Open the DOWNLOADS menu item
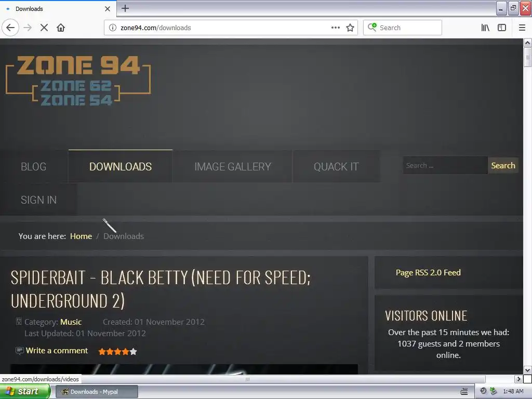532x399 pixels. click(x=121, y=167)
